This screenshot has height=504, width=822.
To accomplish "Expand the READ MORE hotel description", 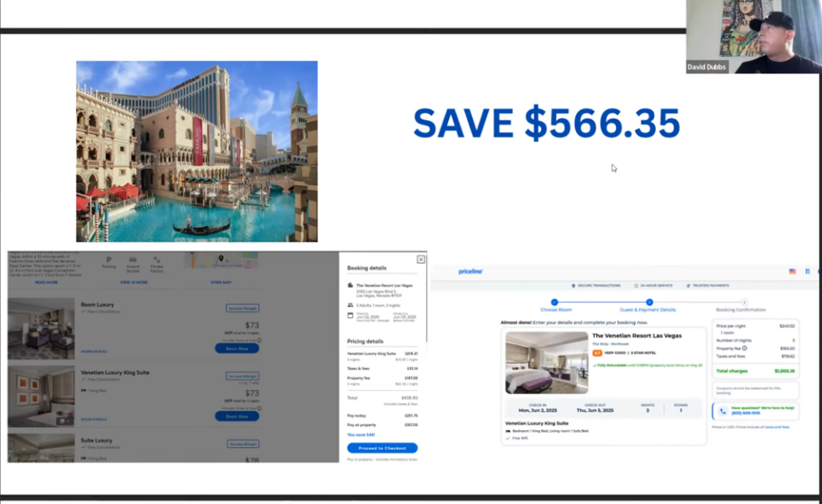I will pos(46,282).
